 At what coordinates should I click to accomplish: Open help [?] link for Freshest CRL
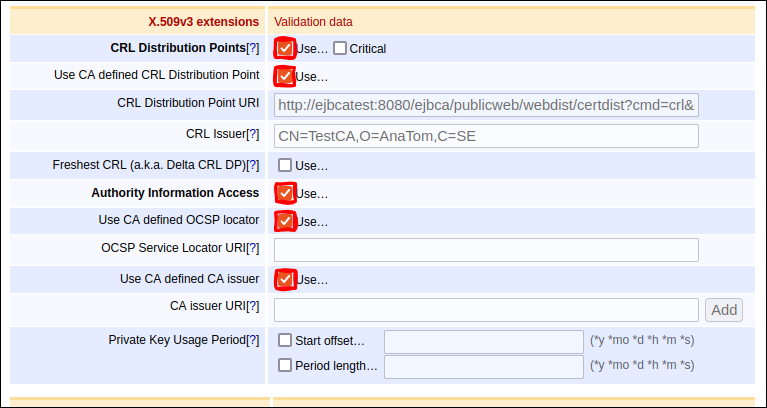pos(253,165)
